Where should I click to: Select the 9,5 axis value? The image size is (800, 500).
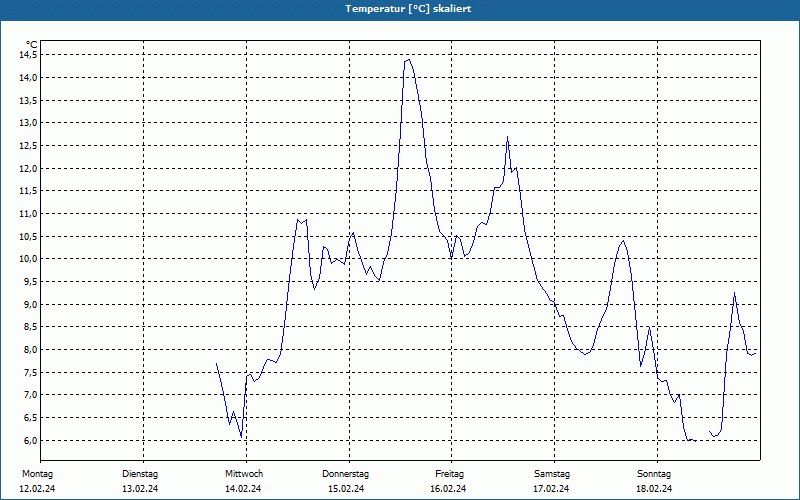coord(30,282)
